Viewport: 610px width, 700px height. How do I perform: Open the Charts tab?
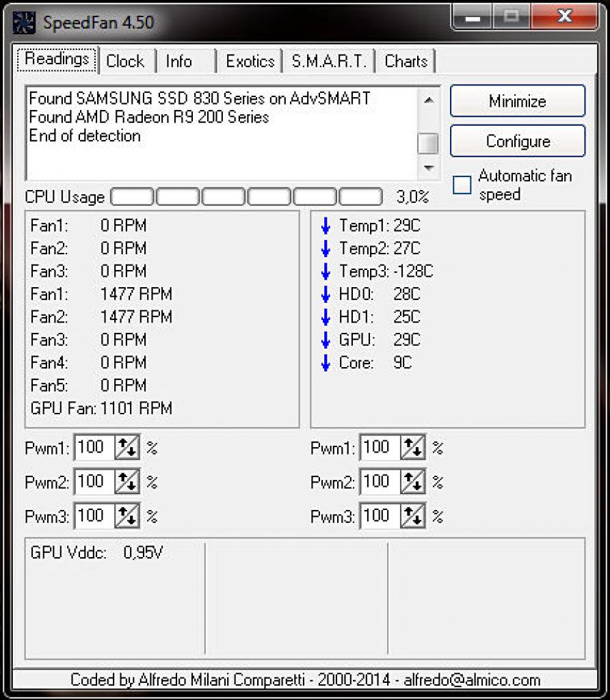click(406, 61)
